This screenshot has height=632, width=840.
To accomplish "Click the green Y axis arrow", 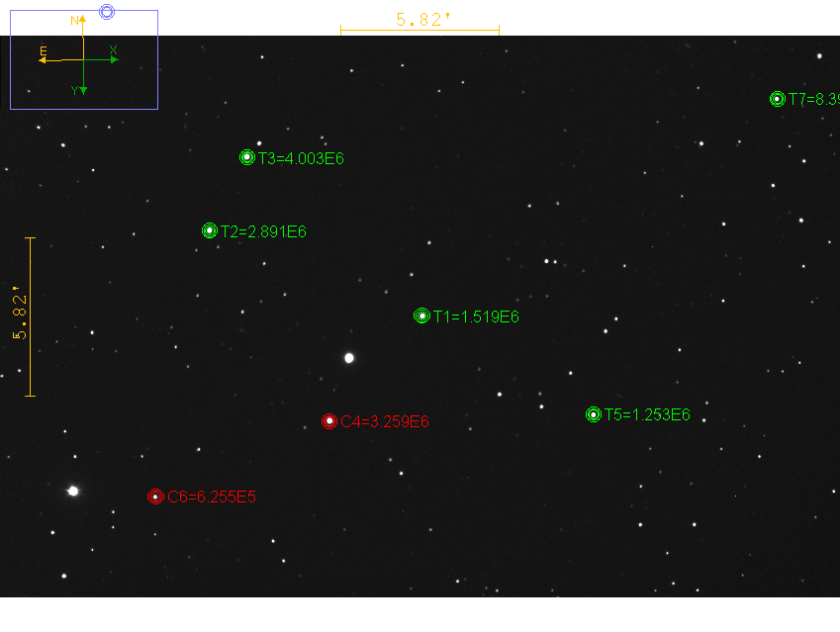I will [83, 88].
